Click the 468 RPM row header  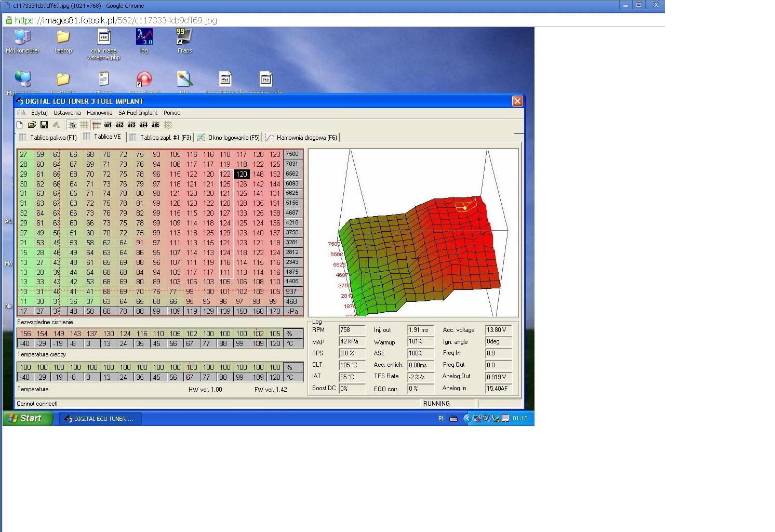click(x=292, y=301)
